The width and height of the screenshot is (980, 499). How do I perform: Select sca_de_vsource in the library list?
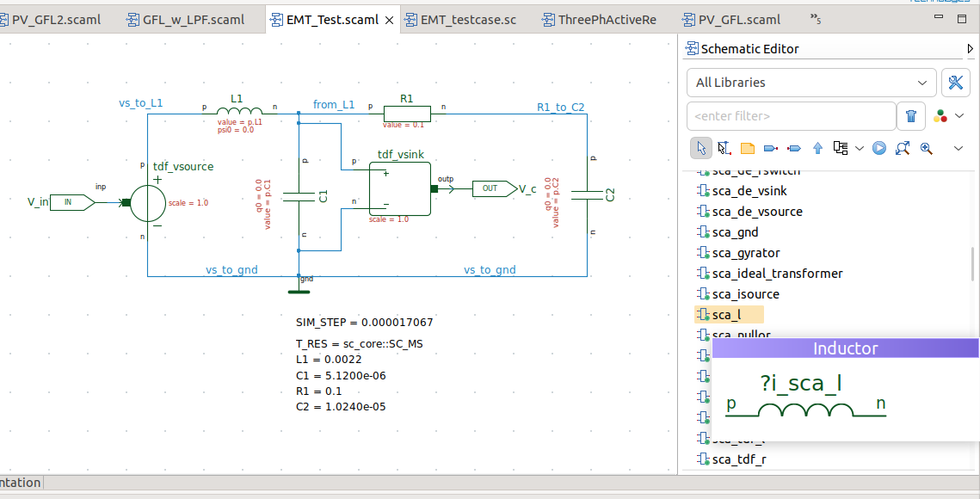tap(749, 212)
